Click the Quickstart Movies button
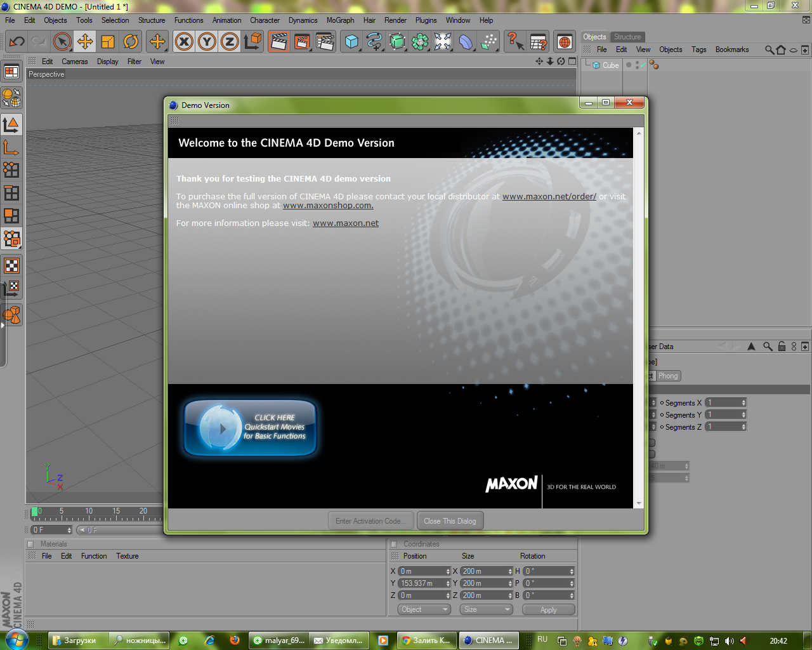Image resolution: width=812 pixels, height=650 pixels. pos(250,428)
